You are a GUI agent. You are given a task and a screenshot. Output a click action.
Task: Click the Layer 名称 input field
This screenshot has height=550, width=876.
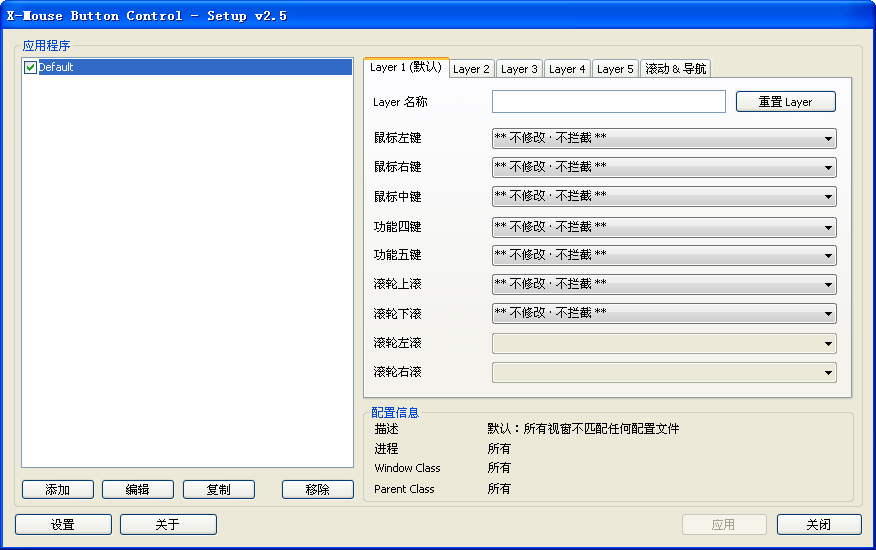pos(608,102)
